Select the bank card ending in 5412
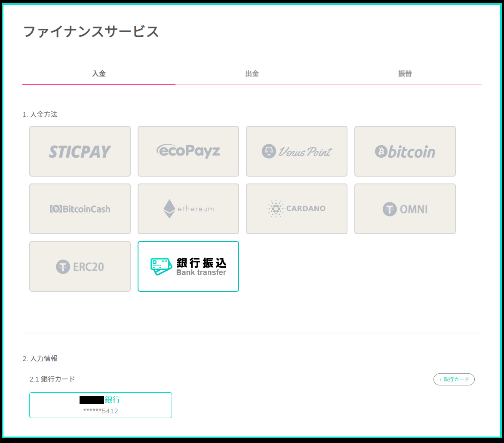504x443 pixels. coord(101,405)
